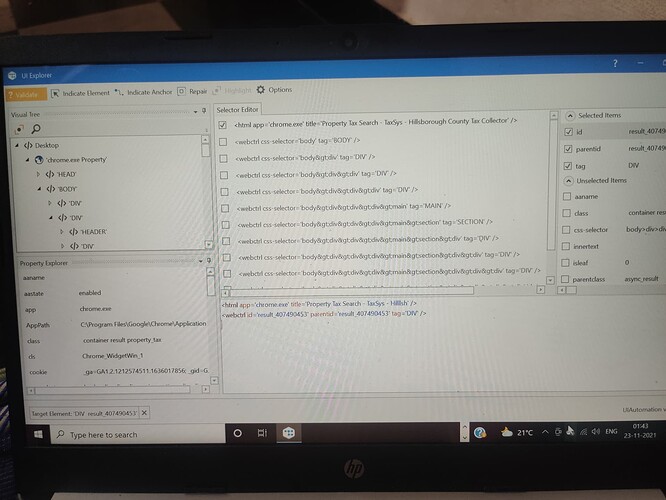Screen dimensions: 666x500
Task: Click Indicate Element in the toolbar
Action: pos(80,93)
